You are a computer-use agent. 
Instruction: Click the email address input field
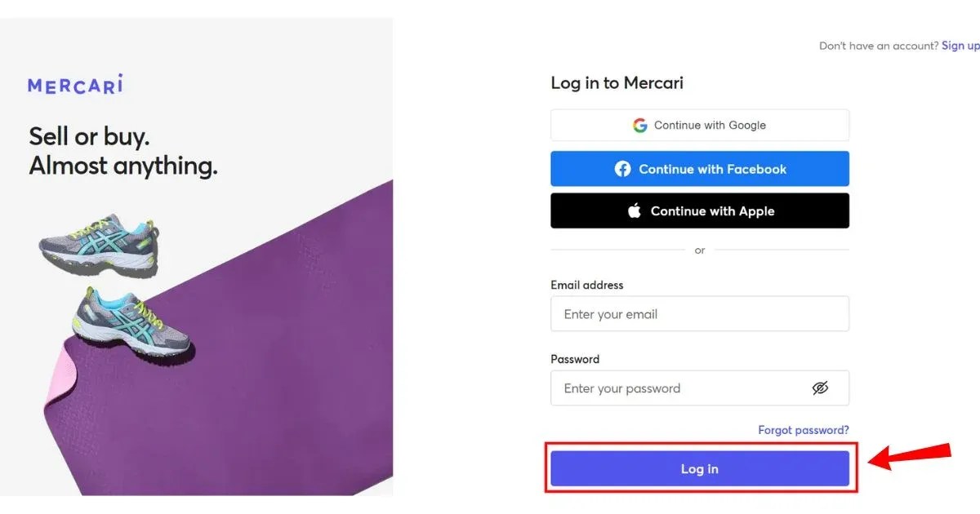pos(700,313)
